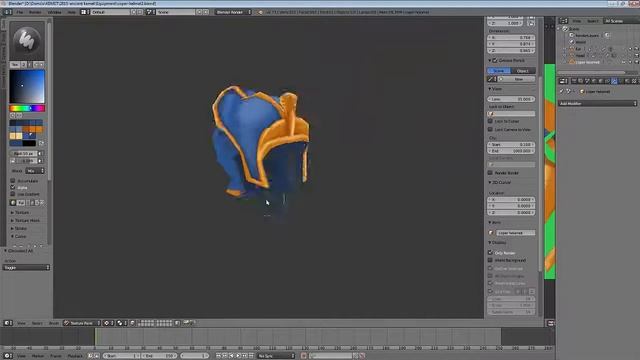Select the World item in outliner
Screen dimensions: 640x360
580,42
